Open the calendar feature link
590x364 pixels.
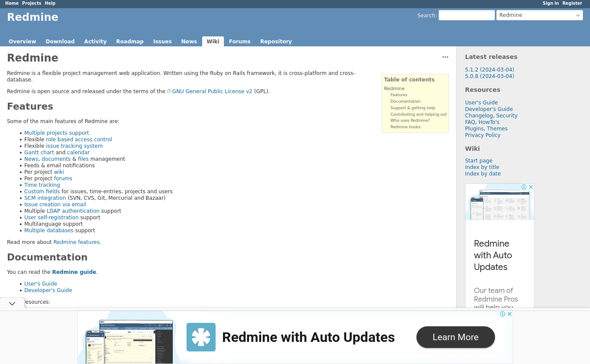(79, 153)
